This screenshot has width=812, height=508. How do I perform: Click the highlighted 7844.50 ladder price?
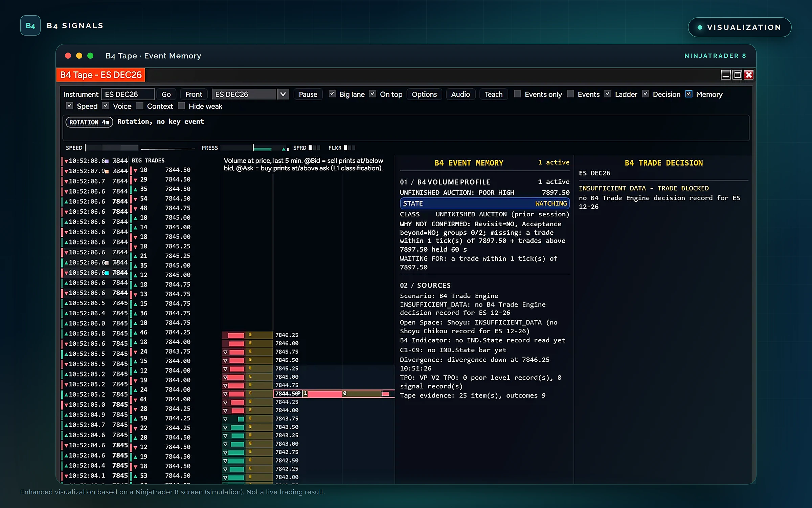pos(287,393)
